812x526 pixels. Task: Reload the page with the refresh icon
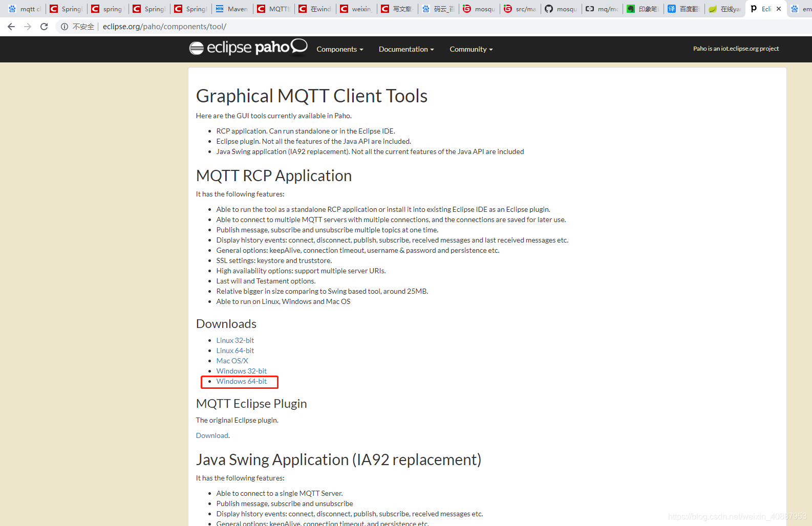point(44,27)
